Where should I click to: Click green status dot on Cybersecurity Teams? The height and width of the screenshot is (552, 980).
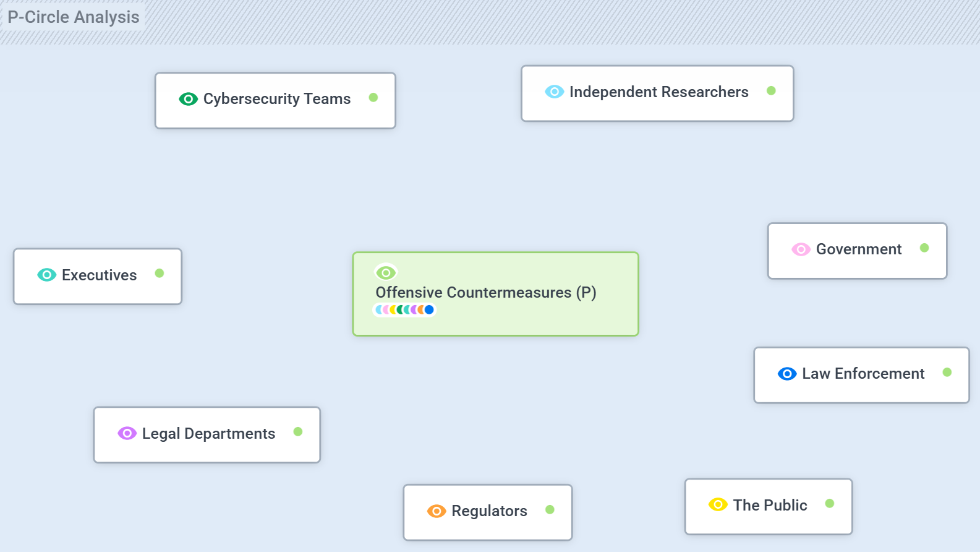pos(373,98)
